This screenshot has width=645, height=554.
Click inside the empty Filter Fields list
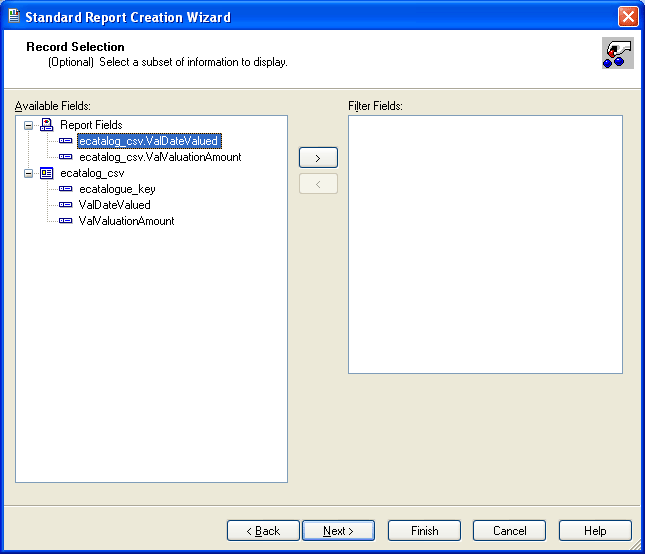(x=485, y=245)
